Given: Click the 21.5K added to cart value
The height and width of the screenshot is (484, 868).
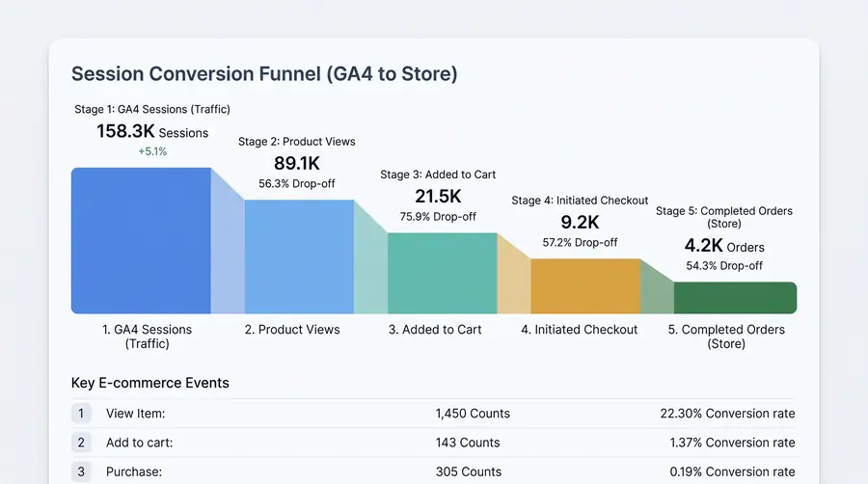Looking at the screenshot, I should [x=438, y=196].
